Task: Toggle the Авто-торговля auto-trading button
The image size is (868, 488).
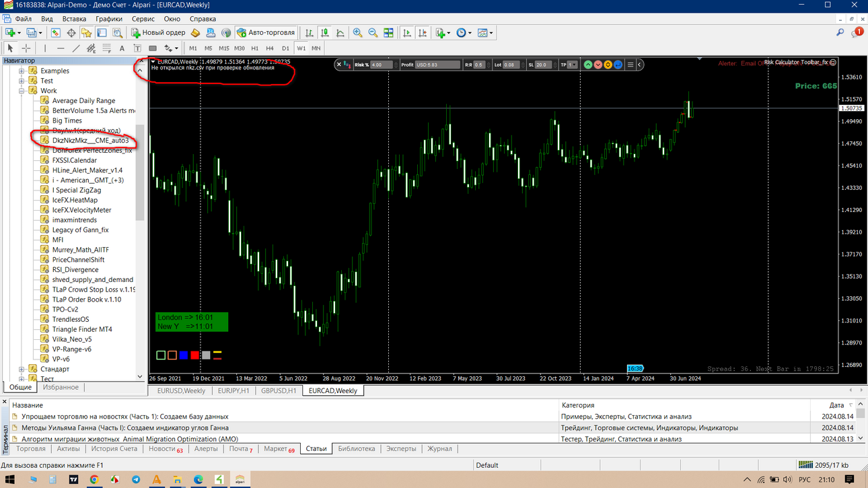Action: pyautogui.click(x=266, y=32)
